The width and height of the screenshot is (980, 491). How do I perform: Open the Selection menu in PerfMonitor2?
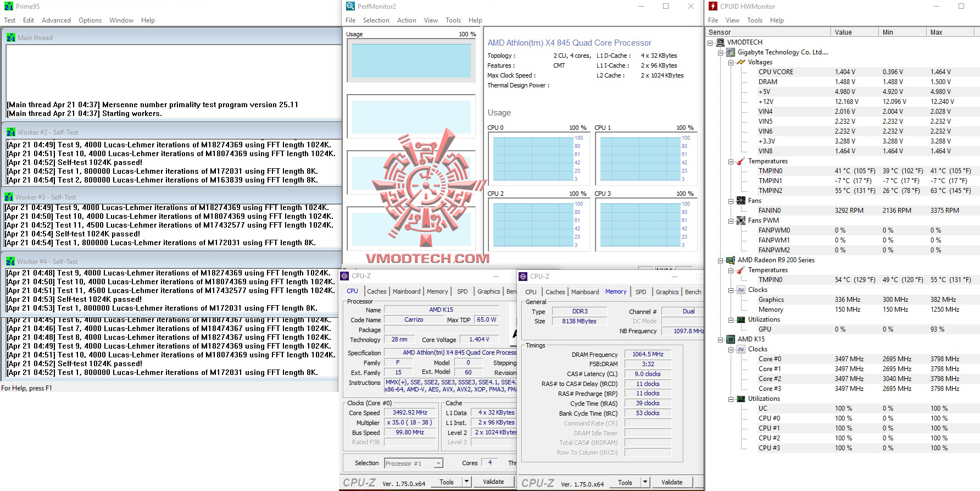coord(376,20)
